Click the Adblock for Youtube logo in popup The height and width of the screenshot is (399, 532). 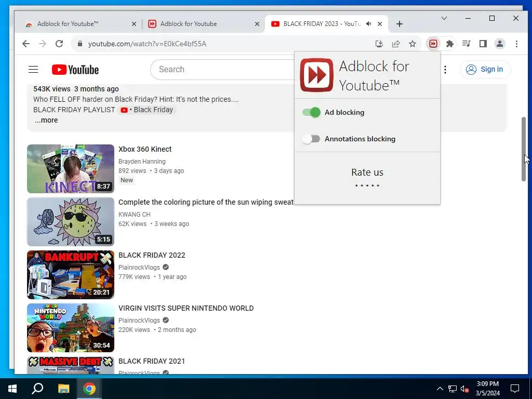point(316,75)
